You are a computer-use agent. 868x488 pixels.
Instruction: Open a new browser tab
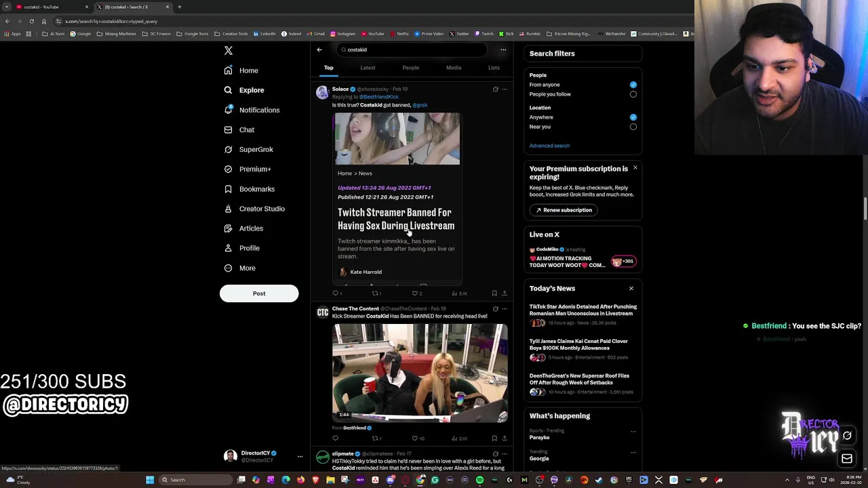pos(179,7)
